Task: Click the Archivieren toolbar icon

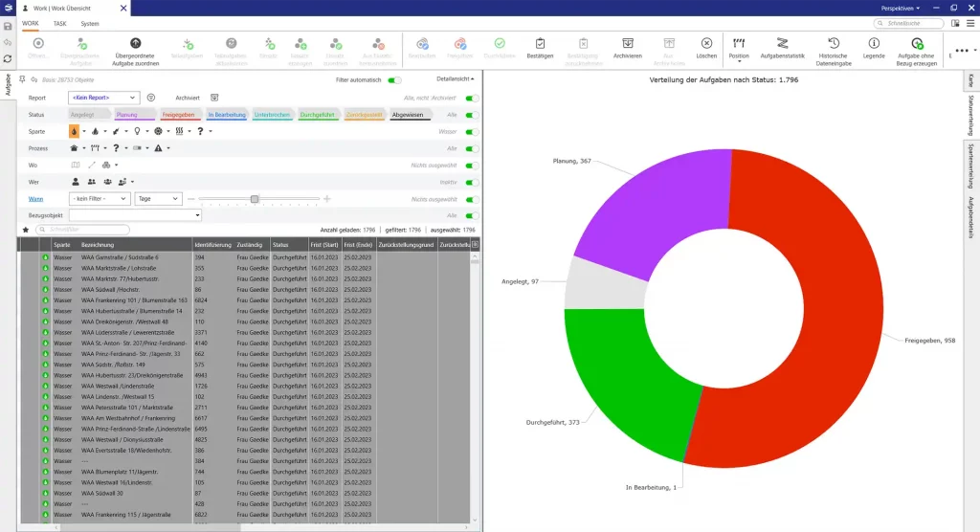Action: 628,44
